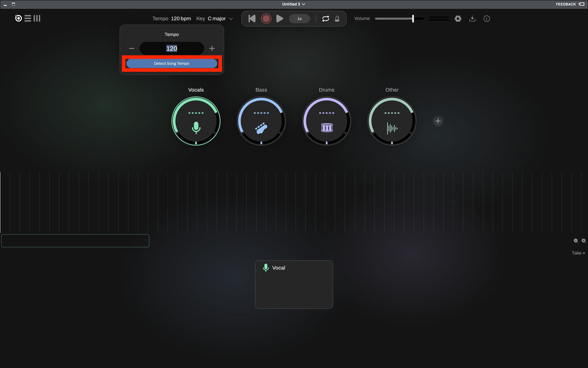Zoom in the timeline
The width and height of the screenshot is (588, 368).
coord(584,241)
